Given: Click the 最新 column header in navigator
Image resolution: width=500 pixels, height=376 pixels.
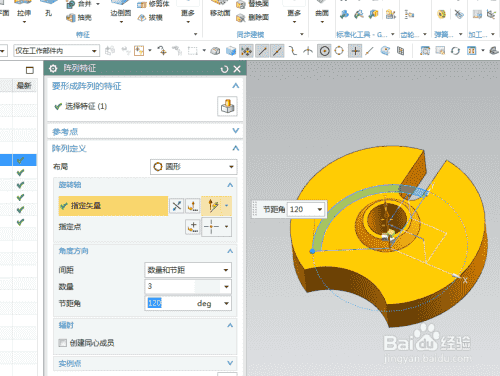Looking at the screenshot, I should 24,86.
